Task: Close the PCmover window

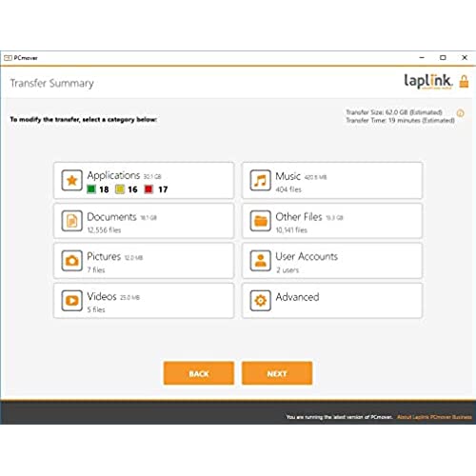Action: click(465, 58)
